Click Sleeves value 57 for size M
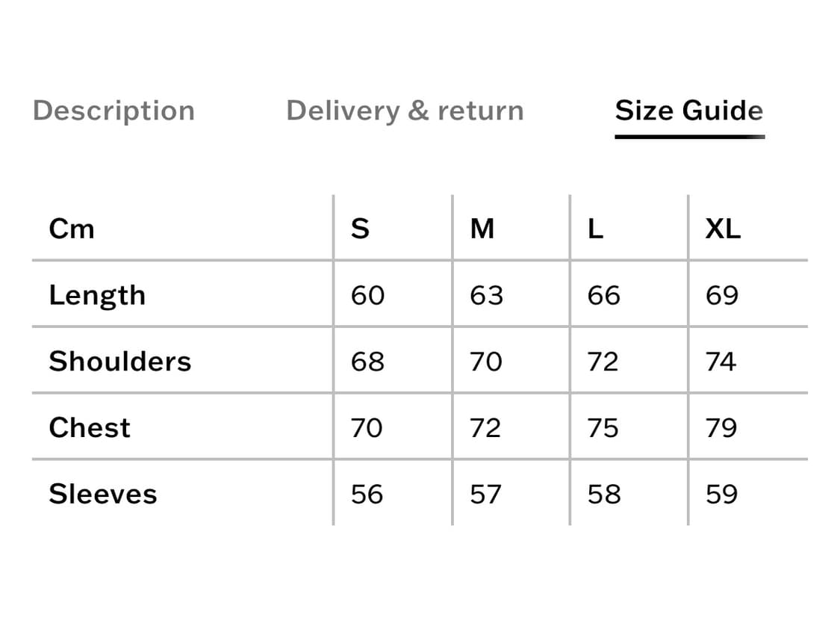The width and height of the screenshot is (840, 641). pos(485,495)
